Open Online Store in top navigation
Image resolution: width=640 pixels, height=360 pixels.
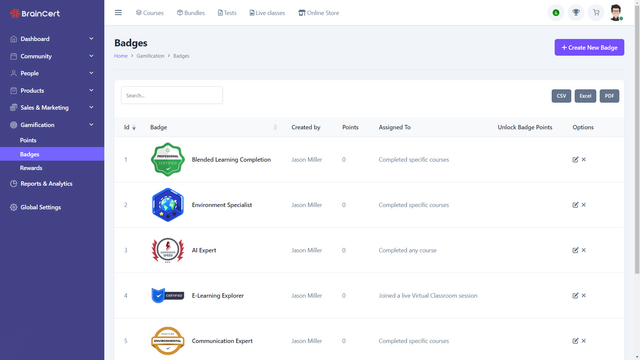(x=318, y=13)
